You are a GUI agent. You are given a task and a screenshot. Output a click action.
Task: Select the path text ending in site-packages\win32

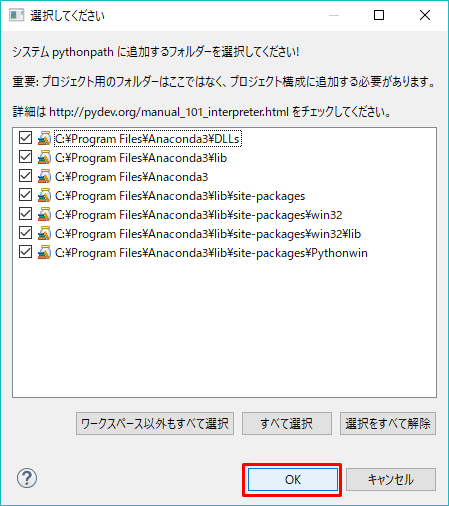click(x=199, y=215)
